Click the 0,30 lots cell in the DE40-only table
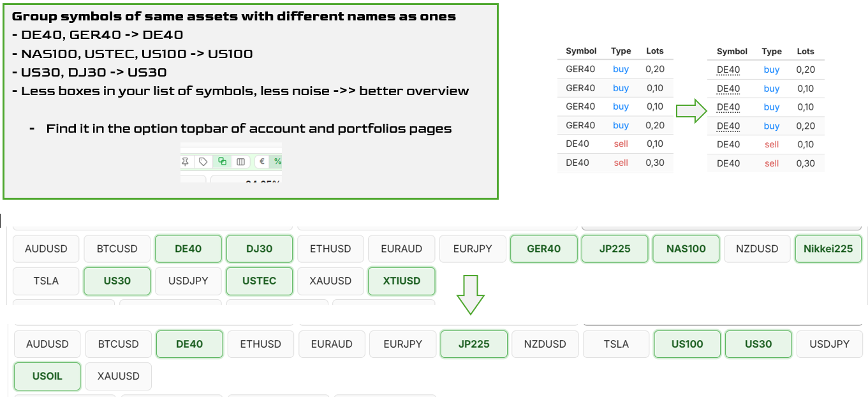 point(805,163)
